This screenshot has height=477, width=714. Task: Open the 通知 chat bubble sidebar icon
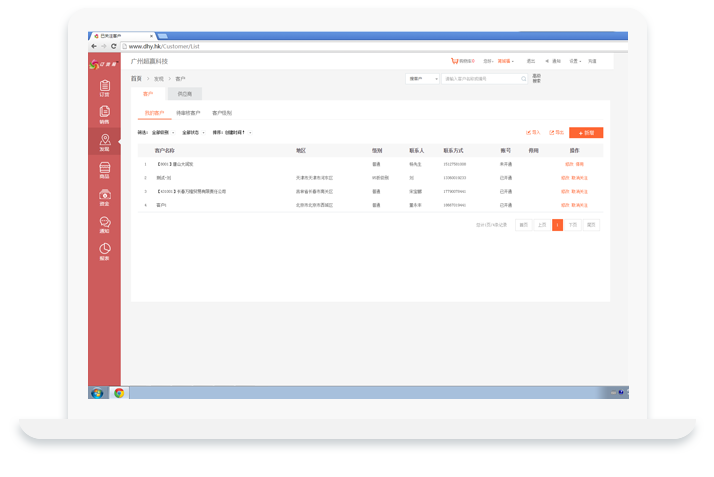[x=104, y=225]
